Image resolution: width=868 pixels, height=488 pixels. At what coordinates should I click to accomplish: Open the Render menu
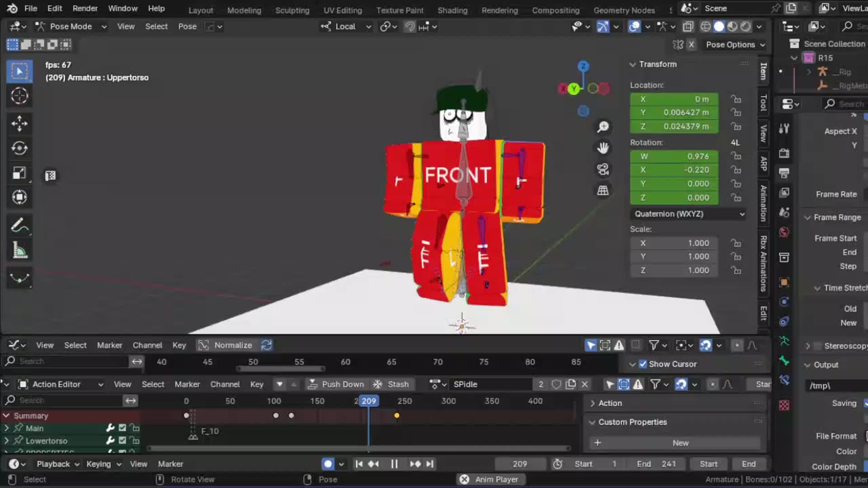click(85, 9)
